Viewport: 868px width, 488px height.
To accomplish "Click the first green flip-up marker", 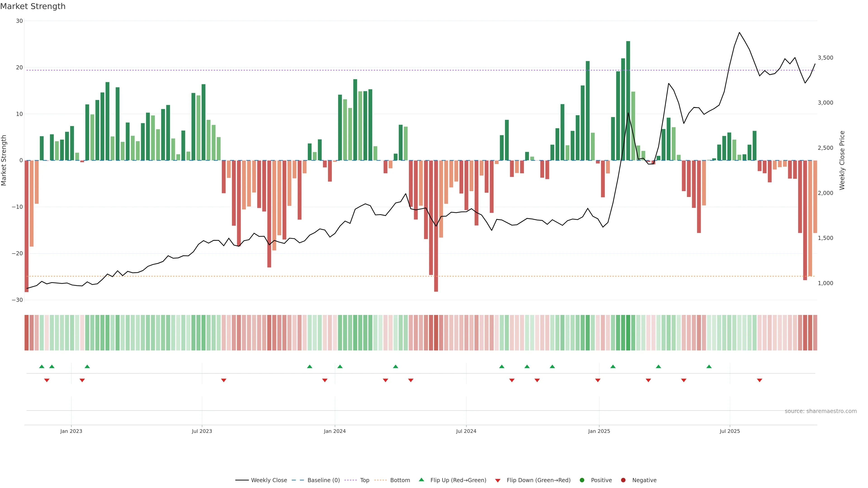I will tap(42, 366).
